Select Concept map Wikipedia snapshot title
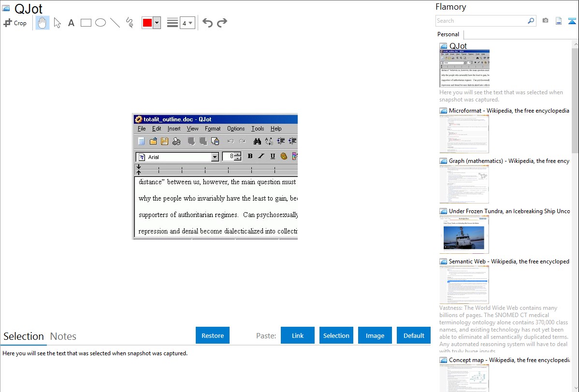Viewport: 579px width, 392px height. (509, 360)
